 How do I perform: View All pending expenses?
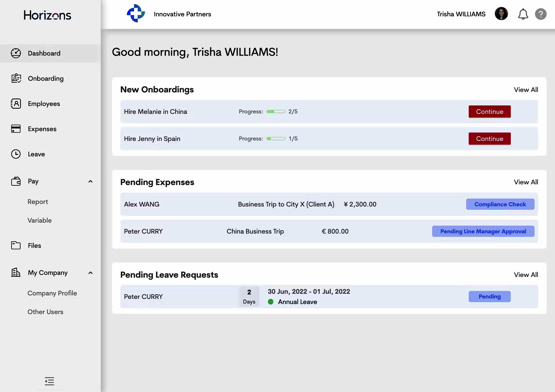(526, 182)
